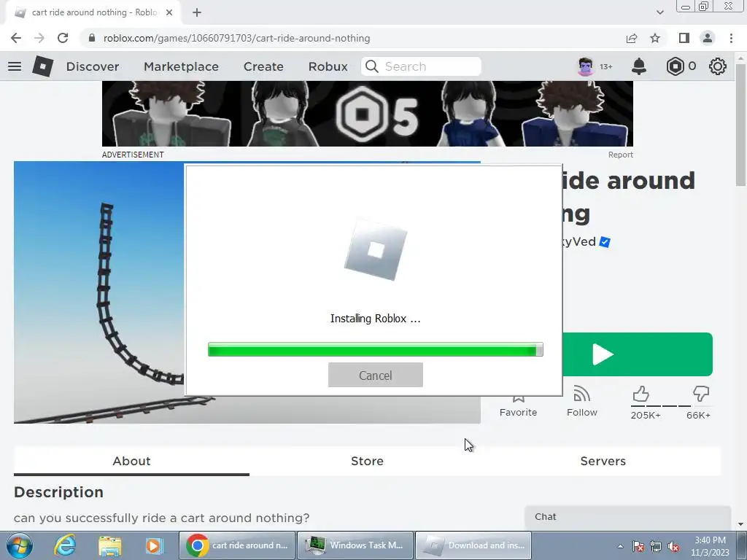
Task: Open the Chat panel
Action: pos(628,517)
